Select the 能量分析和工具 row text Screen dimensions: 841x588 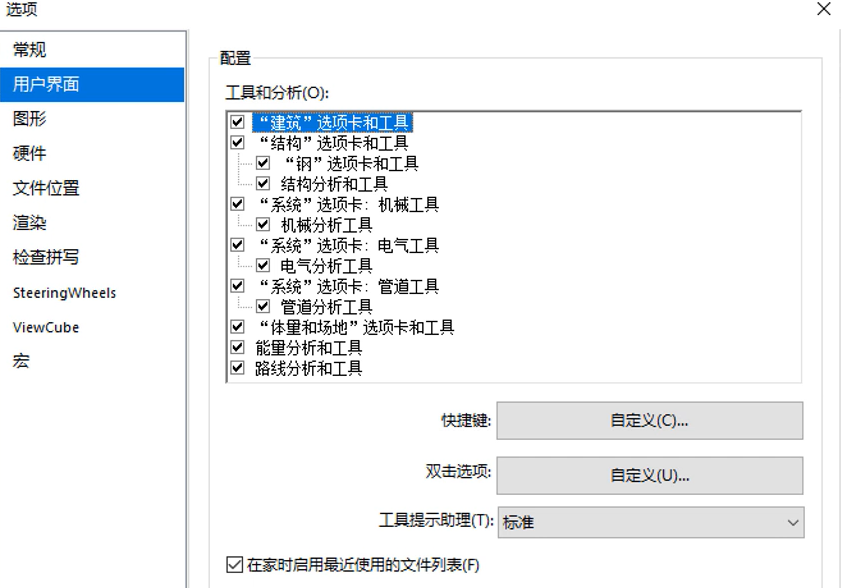click(309, 348)
